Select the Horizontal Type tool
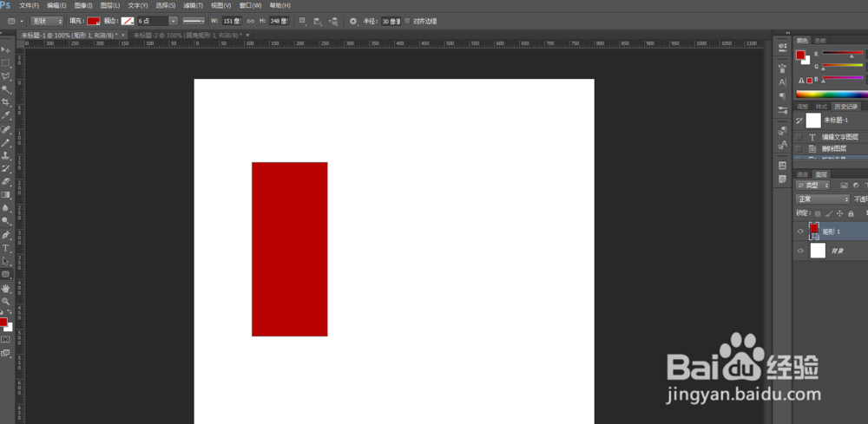868x424 pixels. (5, 248)
